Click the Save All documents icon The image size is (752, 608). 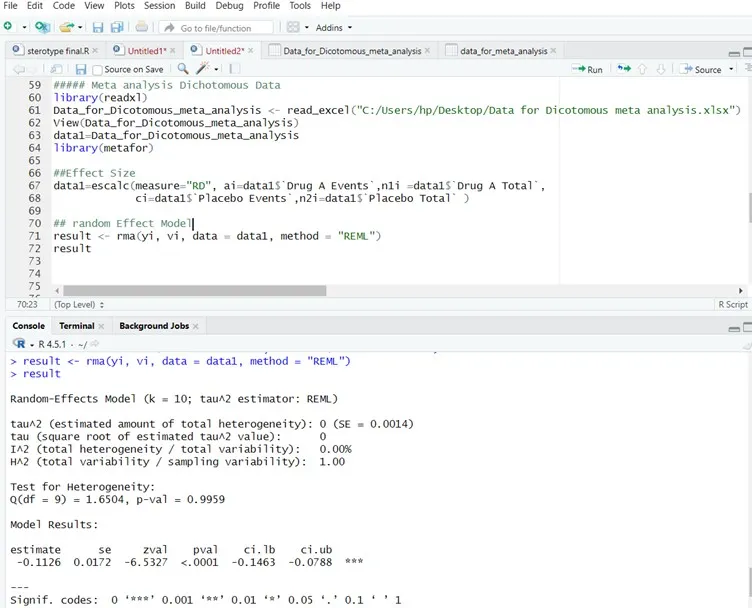117,27
